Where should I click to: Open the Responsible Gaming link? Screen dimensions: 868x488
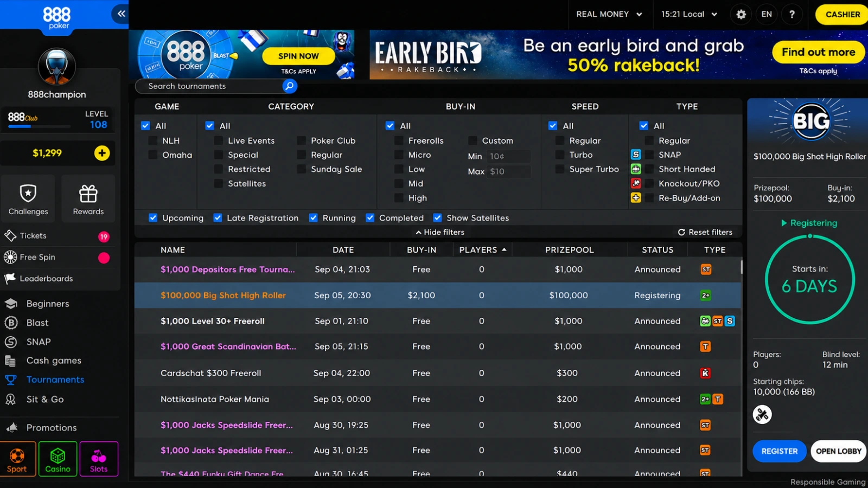828,482
